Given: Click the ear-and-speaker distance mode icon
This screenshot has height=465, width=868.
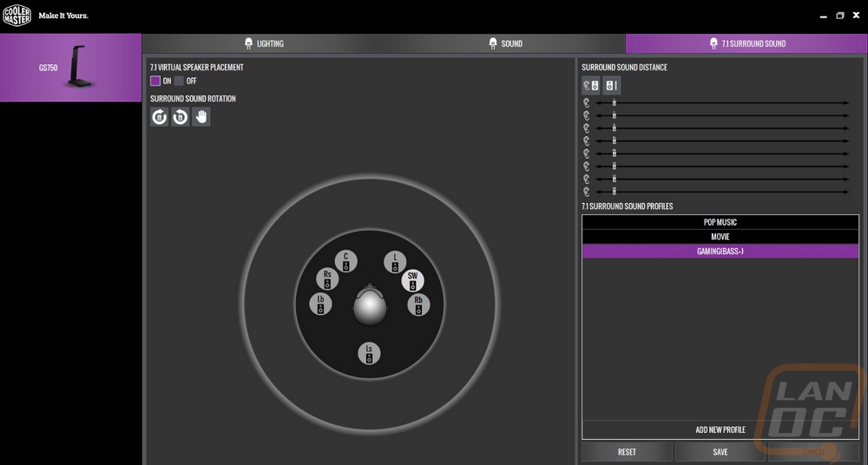Looking at the screenshot, I should pyautogui.click(x=590, y=86).
